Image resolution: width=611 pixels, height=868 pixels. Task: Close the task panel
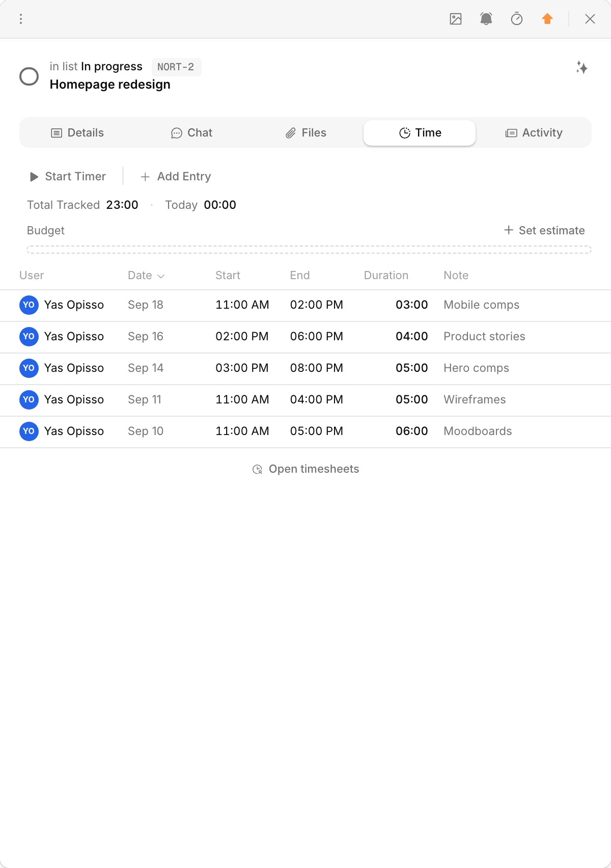click(590, 19)
